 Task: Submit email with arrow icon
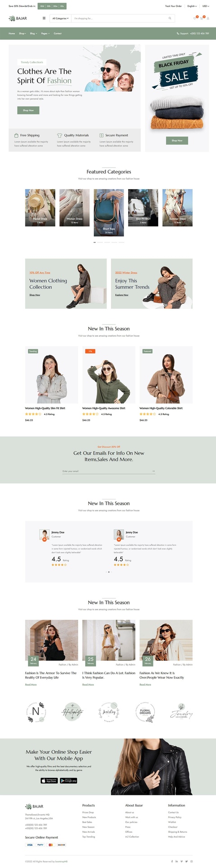pos(153,471)
